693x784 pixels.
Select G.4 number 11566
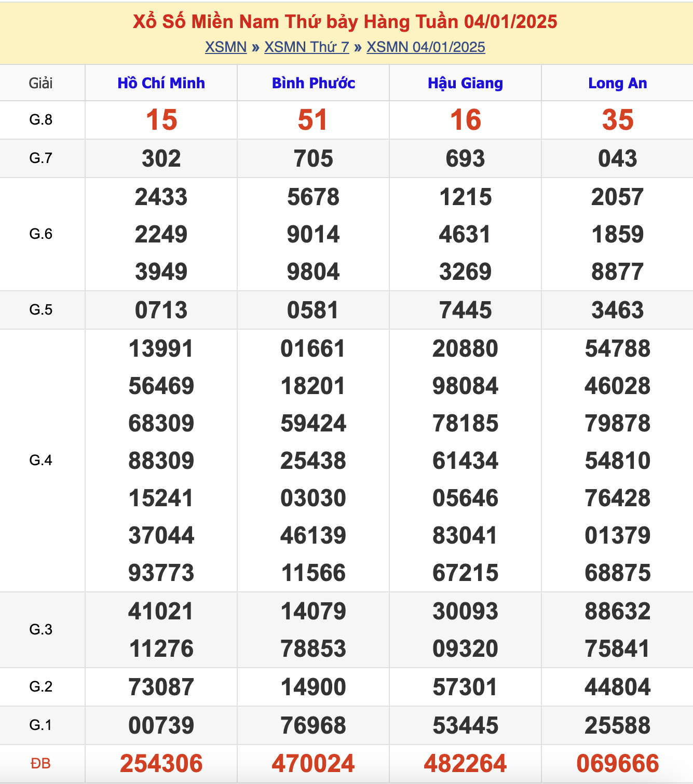coord(314,573)
